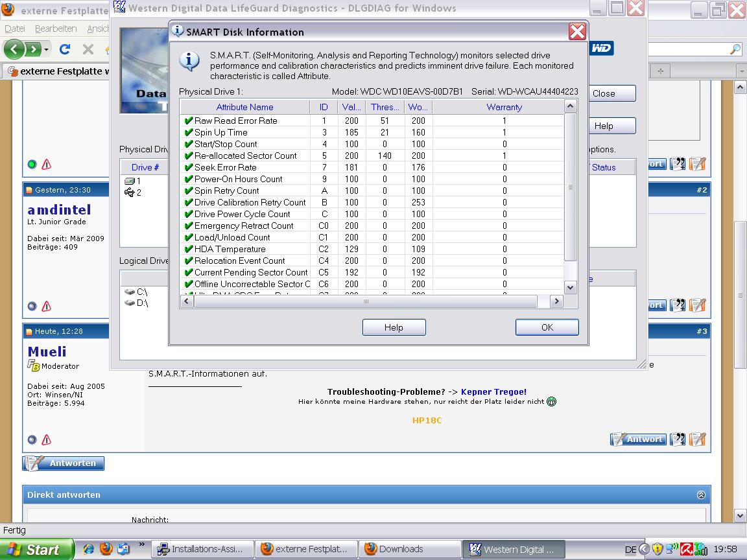
Task: Sort by Attribute Name column header
Action: [x=245, y=107]
